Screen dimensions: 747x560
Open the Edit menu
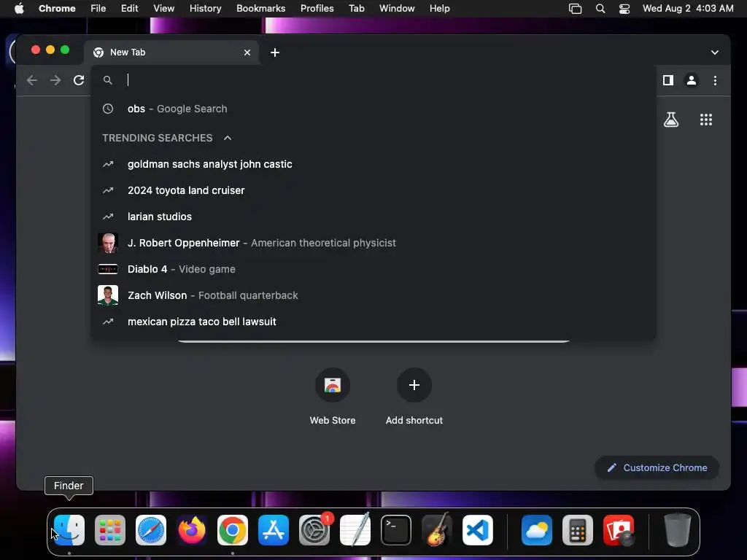(x=129, y=9)
